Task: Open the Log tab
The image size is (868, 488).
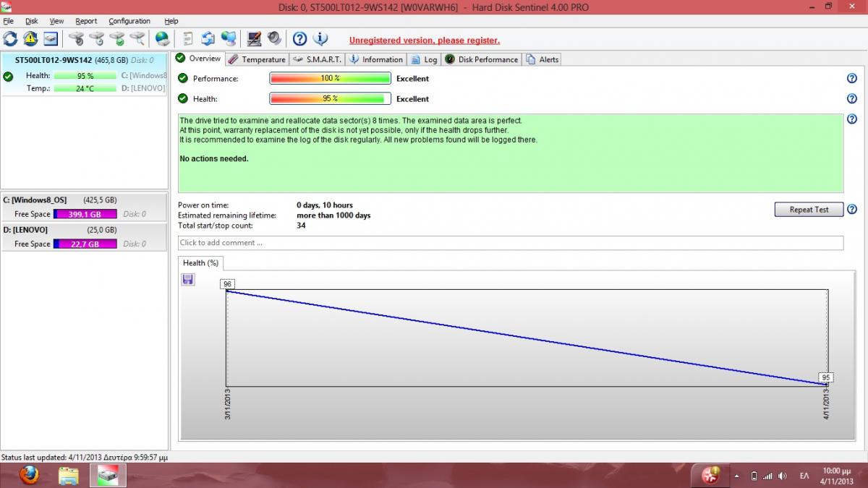Action: coord(424,59)
